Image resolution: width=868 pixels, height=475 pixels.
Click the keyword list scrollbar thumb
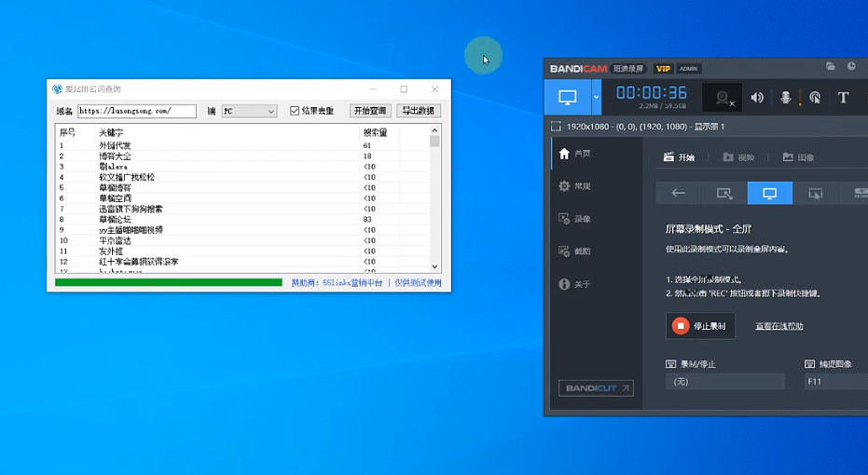(434, 142)
